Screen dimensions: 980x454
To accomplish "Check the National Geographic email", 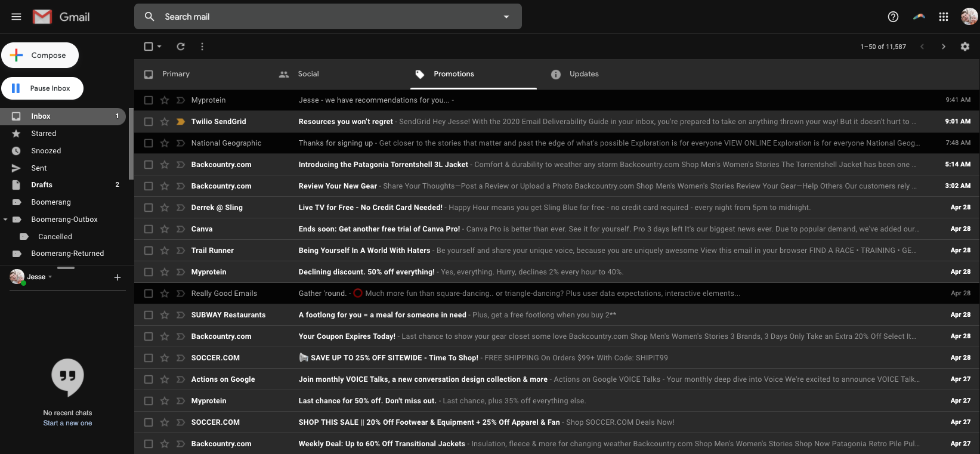I will tap(149, 143).
